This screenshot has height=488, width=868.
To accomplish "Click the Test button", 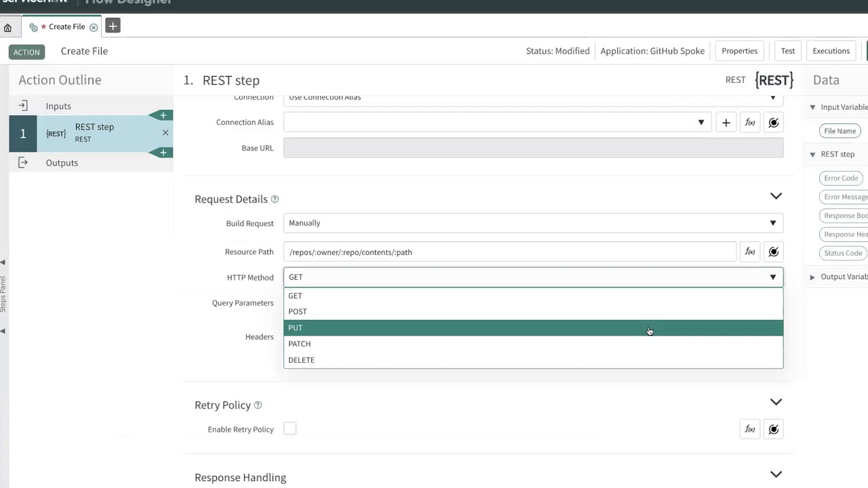I will tap(787, 51).
